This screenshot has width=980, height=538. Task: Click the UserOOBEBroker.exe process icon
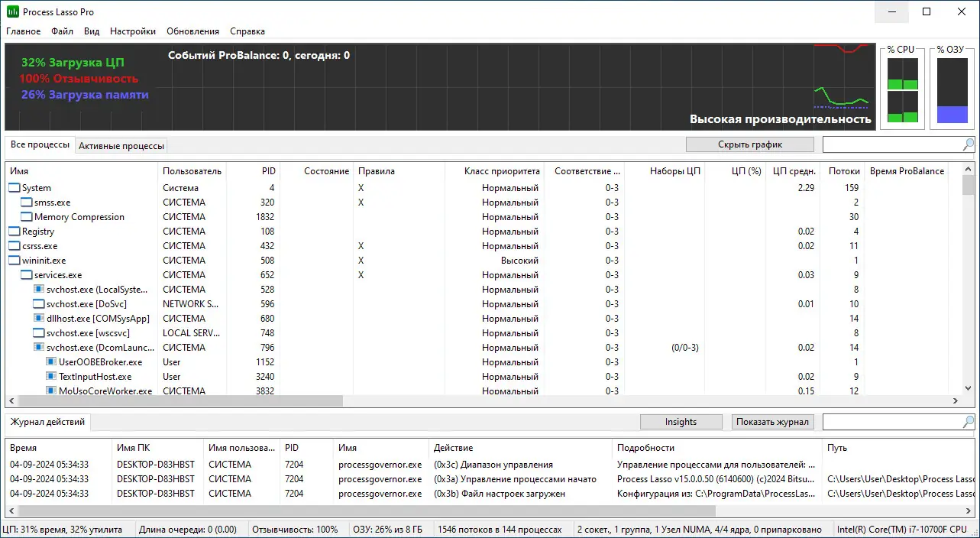click(51, 362)
